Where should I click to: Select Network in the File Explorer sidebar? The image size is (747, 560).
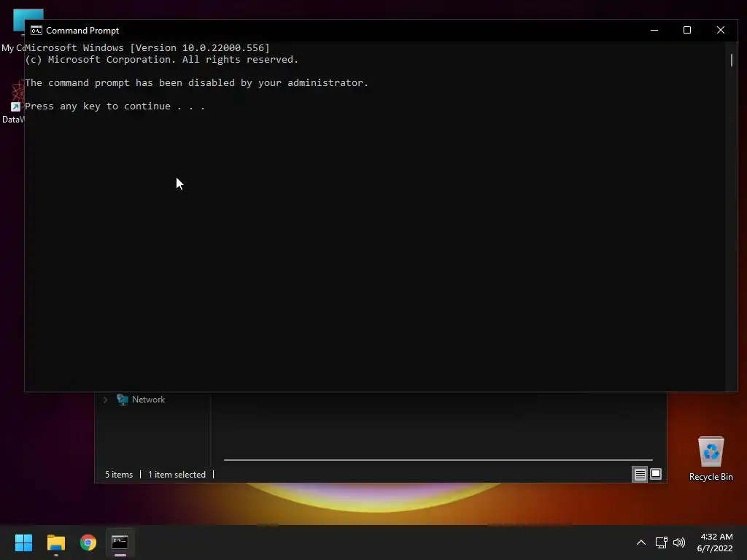(148, 400)
